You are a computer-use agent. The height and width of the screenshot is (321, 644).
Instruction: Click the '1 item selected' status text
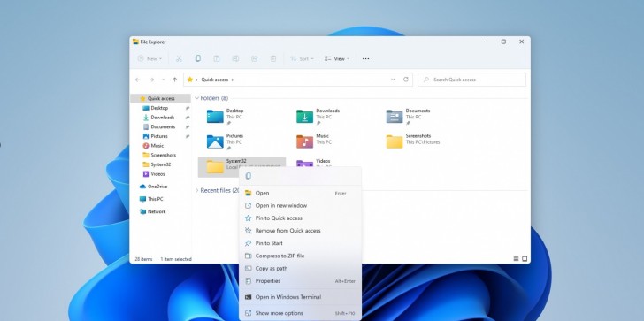point(176,259)
